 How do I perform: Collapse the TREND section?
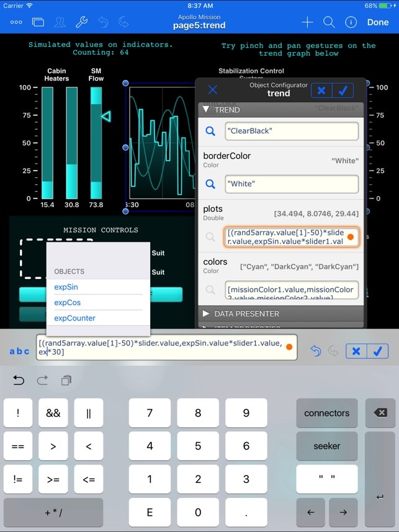(280, 110)
